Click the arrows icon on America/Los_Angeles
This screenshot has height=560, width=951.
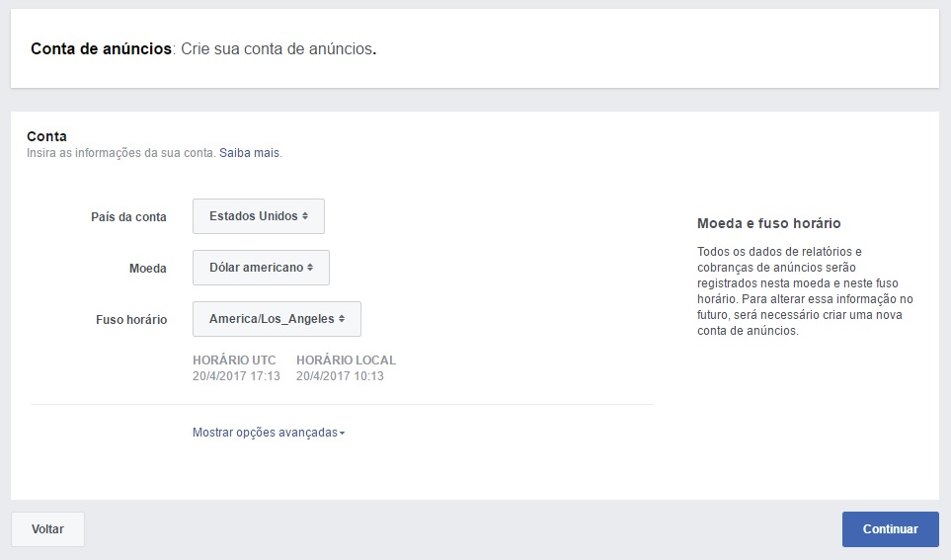(x=342, y=319)
